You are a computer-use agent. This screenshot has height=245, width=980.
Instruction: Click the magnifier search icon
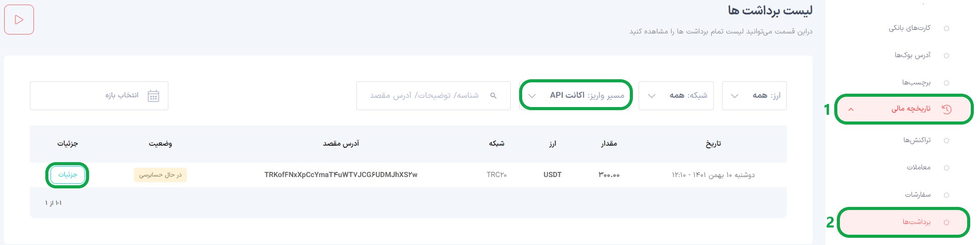[493, 96]
